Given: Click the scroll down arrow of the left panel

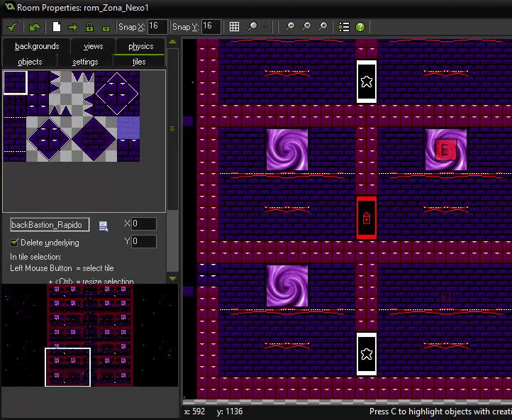Looking at the screenshot, I should 173,279.
